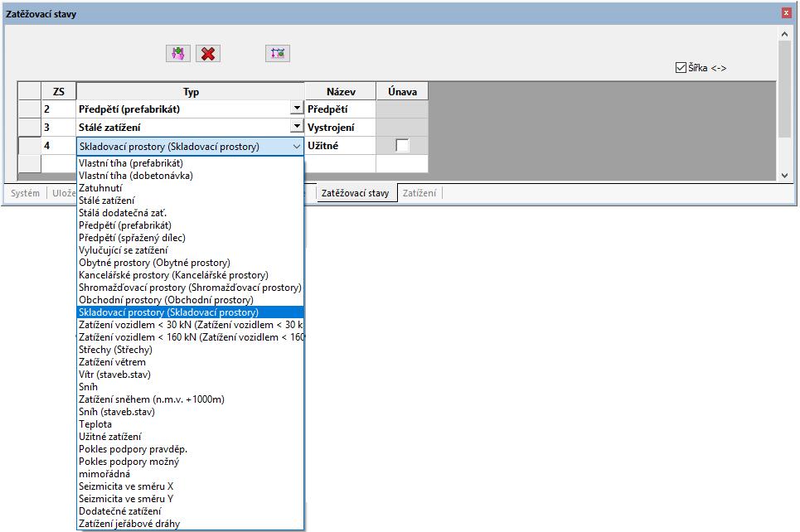Select Shromažďovací prostory option
Image resolution: width=800 pixels, height=532 pixels.
[191, 288]
